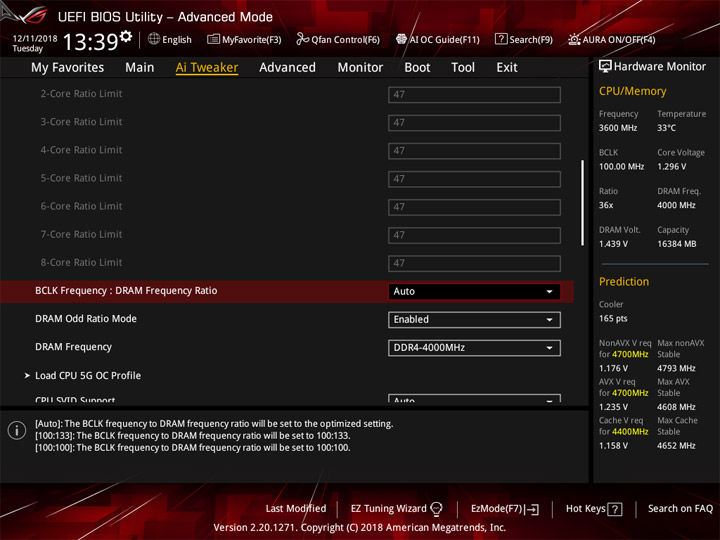Screen dimensions: 720x540
Task: Click the AI OC Guide brain icon
Action: pyautogui.click(x=401, y=39)
